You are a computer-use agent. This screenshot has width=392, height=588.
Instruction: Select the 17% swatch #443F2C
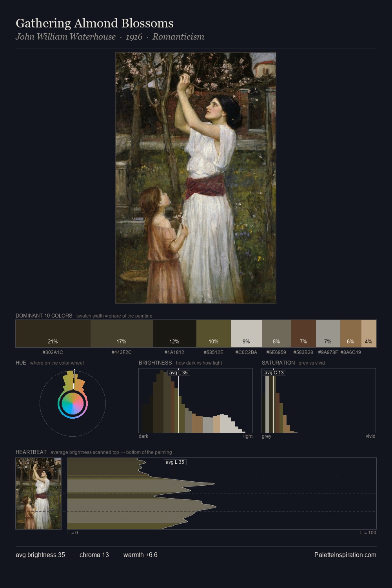122,334
